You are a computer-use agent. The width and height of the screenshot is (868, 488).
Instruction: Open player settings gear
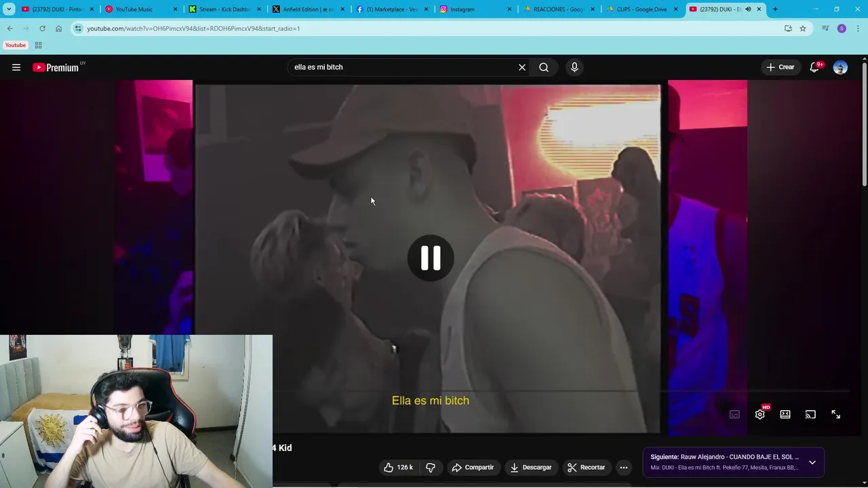(x=760, y=414)
